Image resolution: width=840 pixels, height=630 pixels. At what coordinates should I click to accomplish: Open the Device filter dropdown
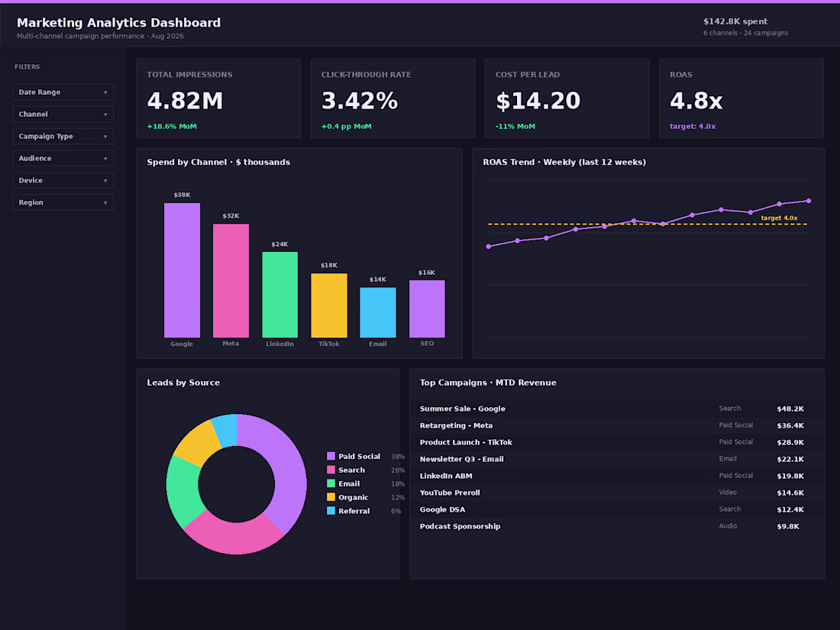tap(63, 180)
